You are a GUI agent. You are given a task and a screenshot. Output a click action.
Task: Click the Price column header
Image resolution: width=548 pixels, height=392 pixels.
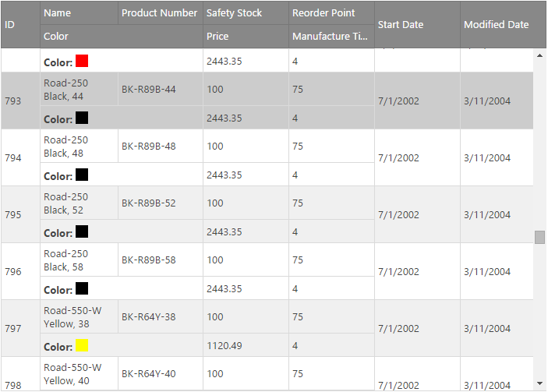(x=246, y=37)
